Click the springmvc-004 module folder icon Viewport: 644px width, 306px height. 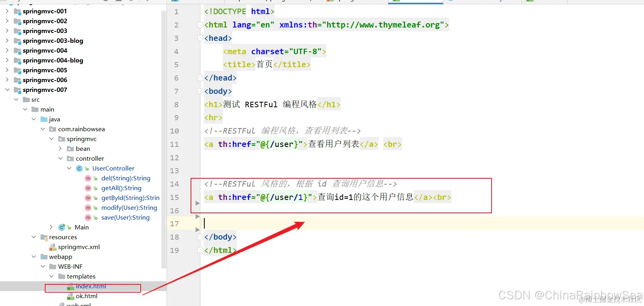tap(17, 50)
